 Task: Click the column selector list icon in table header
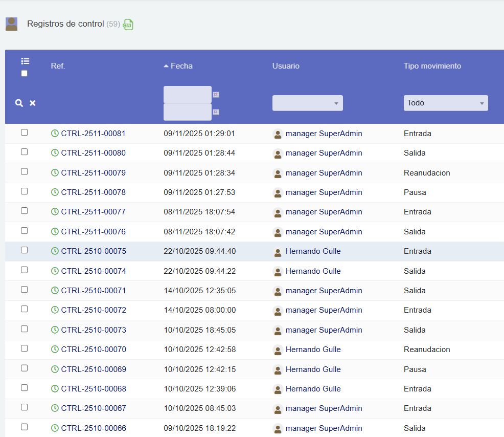point(25,60)
